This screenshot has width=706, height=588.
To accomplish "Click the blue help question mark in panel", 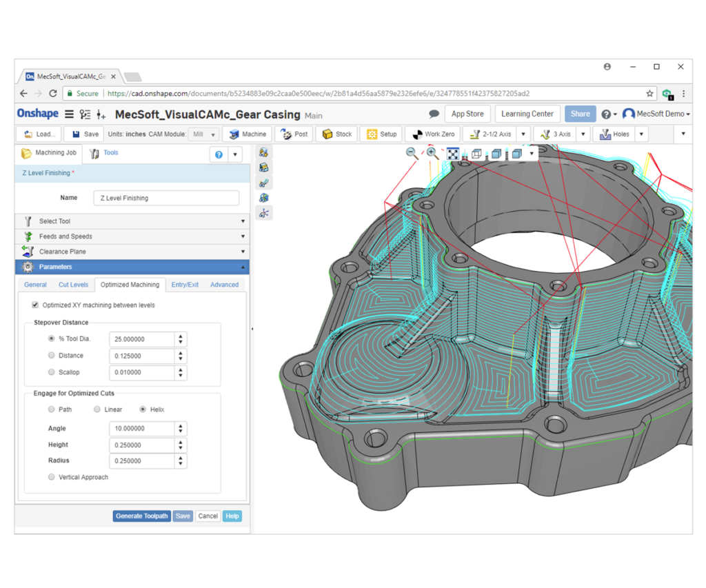I will pyautogui.click(x=219, y=154).
